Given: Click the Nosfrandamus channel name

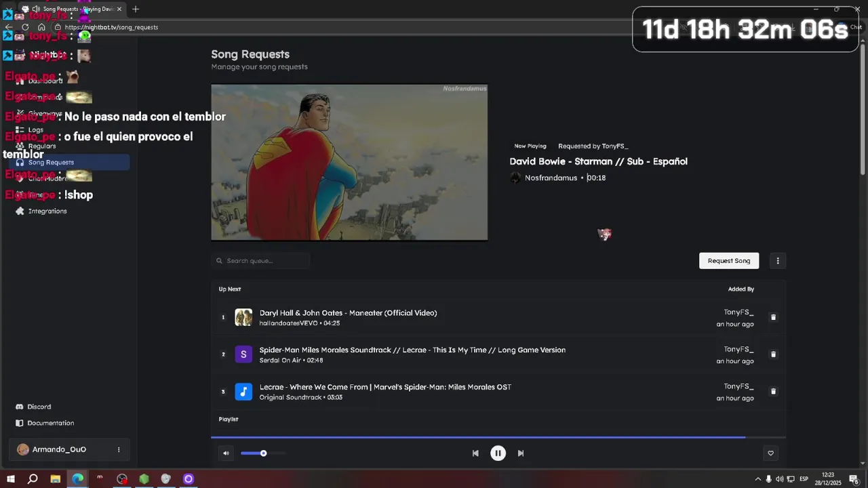Looking at the screenshot, I should (x=551, y=178).
